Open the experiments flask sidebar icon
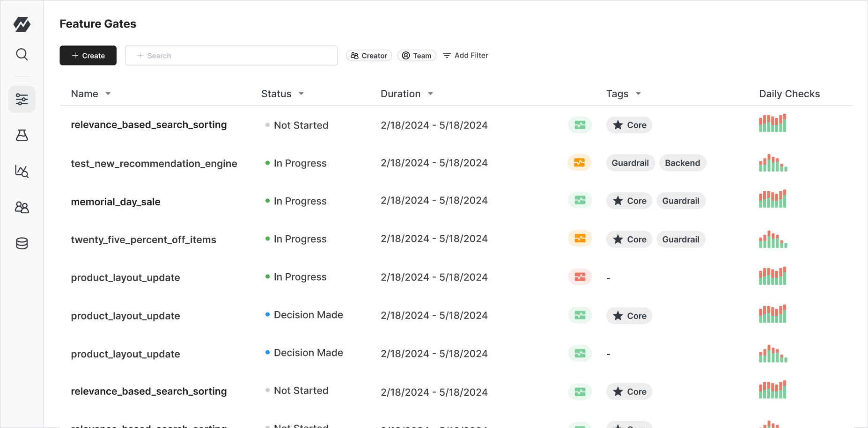The width and height of the screenshot is (868, 428). pyautogui.click(x=22, y=136)
